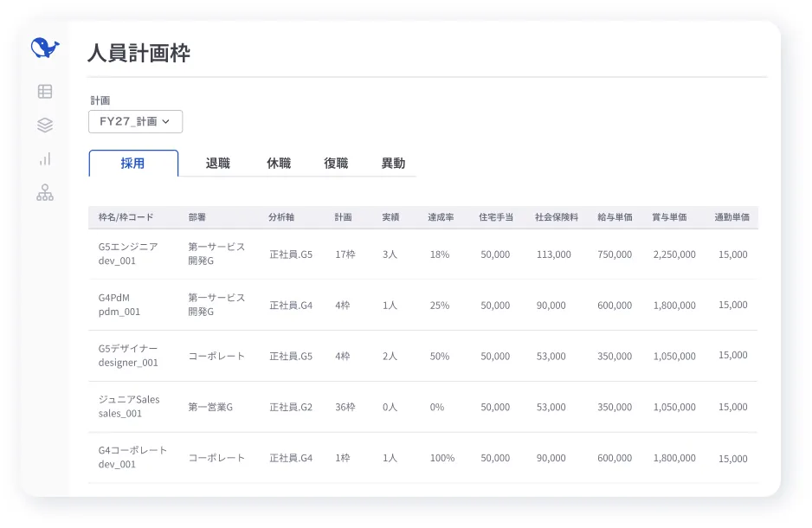Click コーポレート department in G4コーポレート row

point(216,458)
